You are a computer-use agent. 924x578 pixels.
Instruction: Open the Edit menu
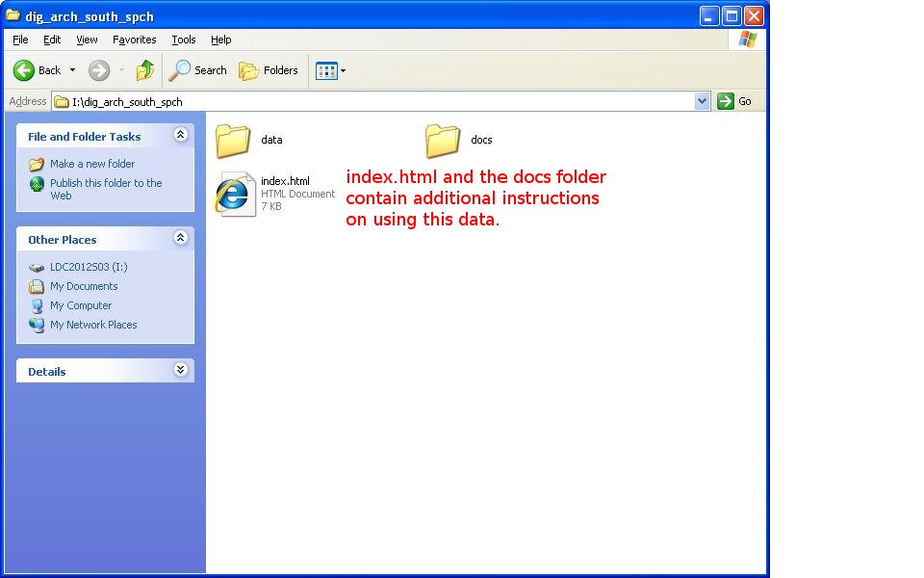(52, 39)
